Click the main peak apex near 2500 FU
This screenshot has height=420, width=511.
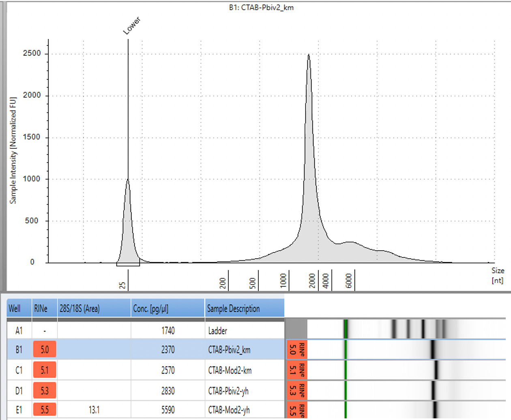pos(309,55)
